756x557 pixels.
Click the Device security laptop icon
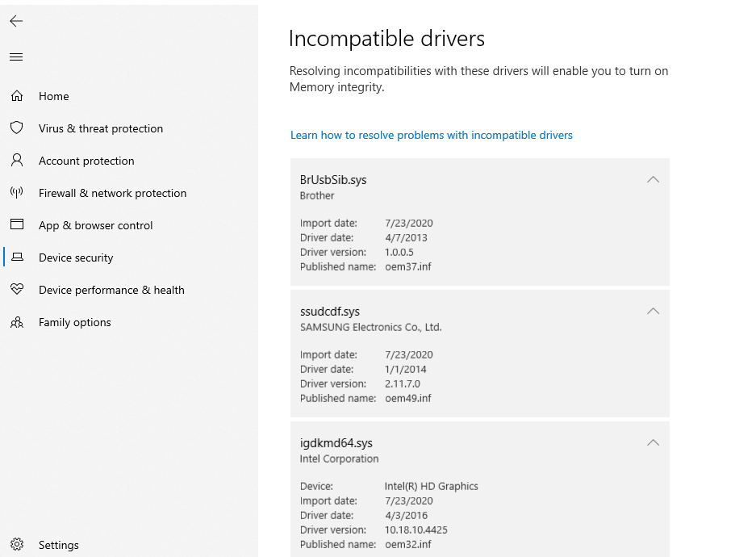tap(17, 257)
